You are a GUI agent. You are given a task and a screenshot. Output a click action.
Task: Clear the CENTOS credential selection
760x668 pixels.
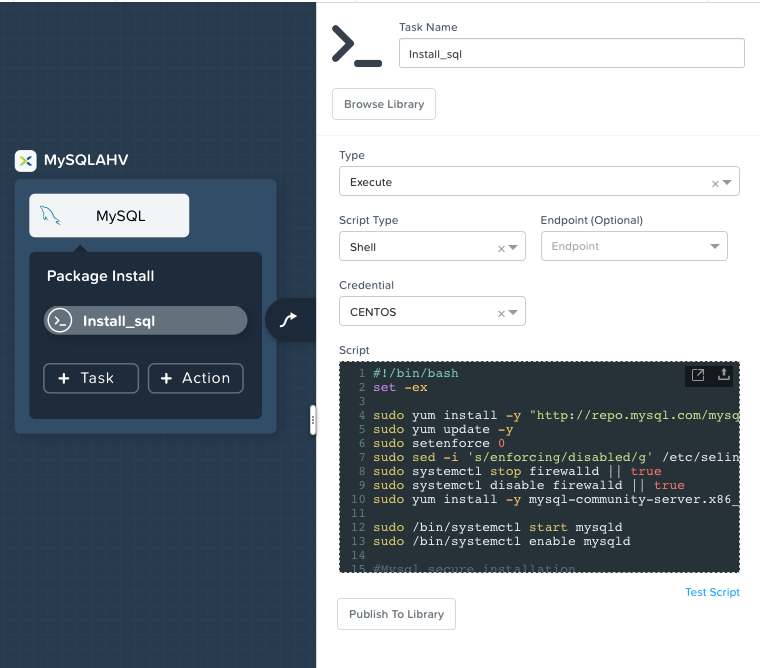tap(501, 314)
